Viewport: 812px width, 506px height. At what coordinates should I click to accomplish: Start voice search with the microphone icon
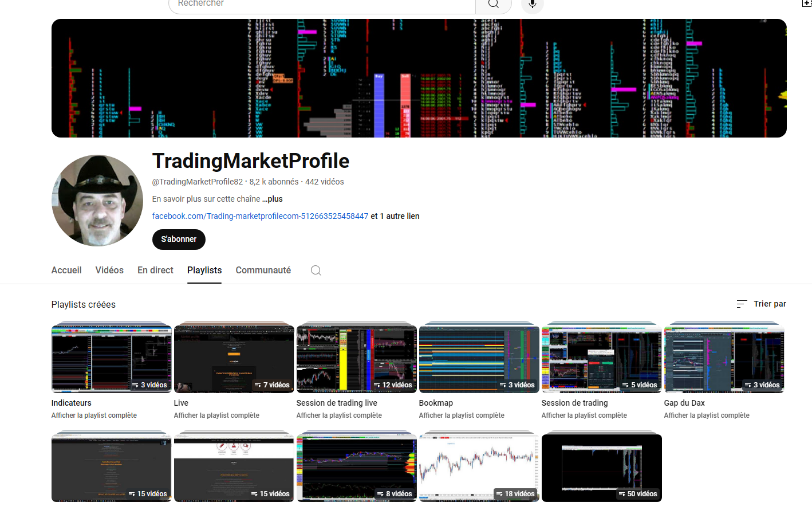[532, 5]
